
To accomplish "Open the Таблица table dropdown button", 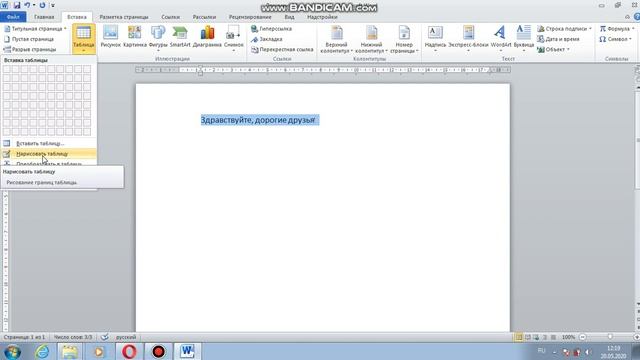I will pos(84,39).
